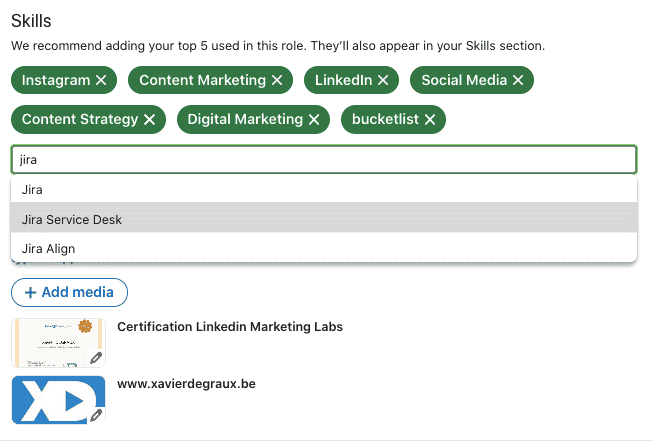This screenshot has width=653, height=442.
Task: Edit the Certification media pencil icon
Action: coord(96,358)
